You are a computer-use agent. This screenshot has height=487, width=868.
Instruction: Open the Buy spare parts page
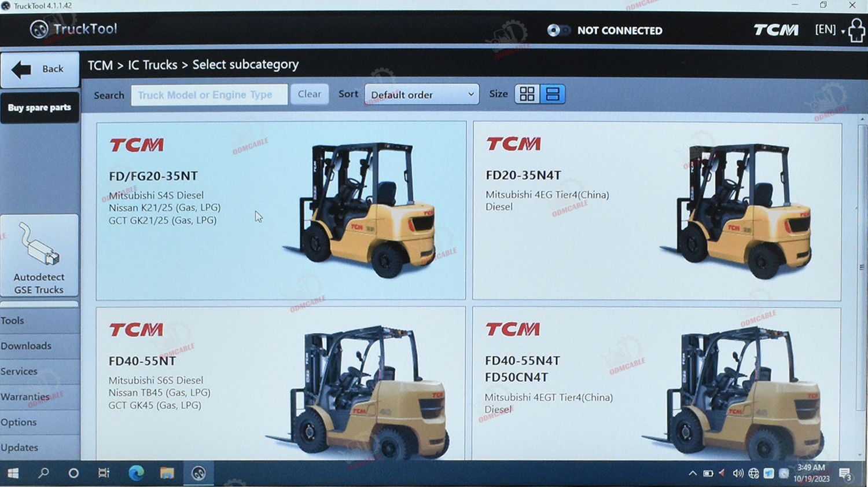(39, 108)
